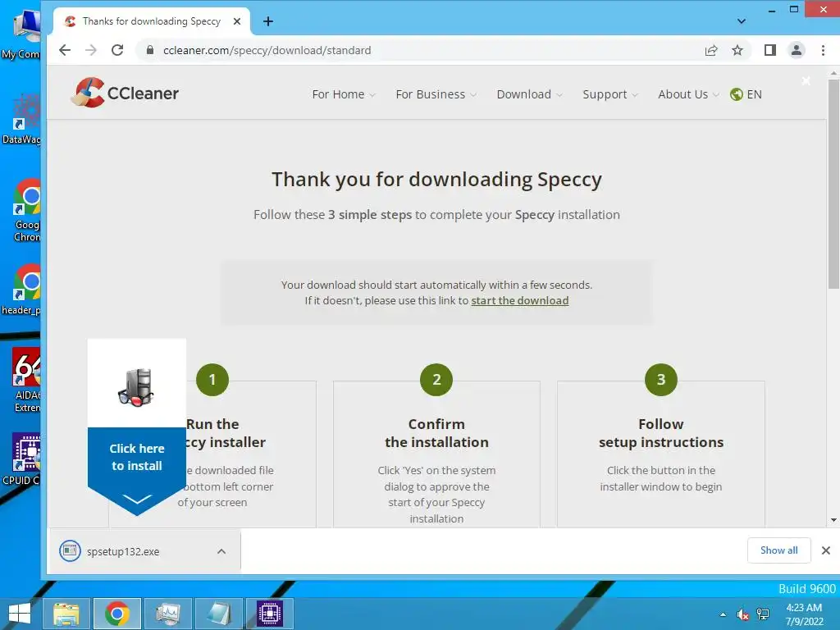Click the muted volume tray icon
This screenshot has height=630, width=840.
click(743, 614)
